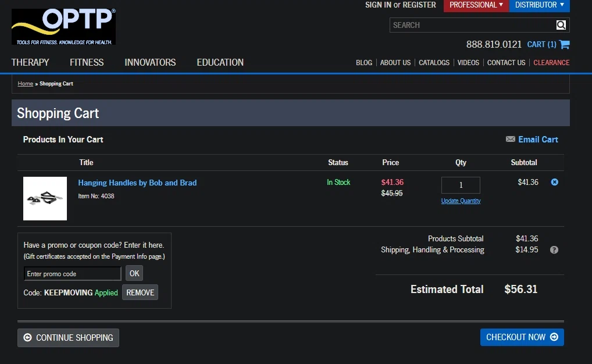Viewport: 592px width, 364px height.
Task: Click the search magnifier icon
Action: [x=561, y=25]
